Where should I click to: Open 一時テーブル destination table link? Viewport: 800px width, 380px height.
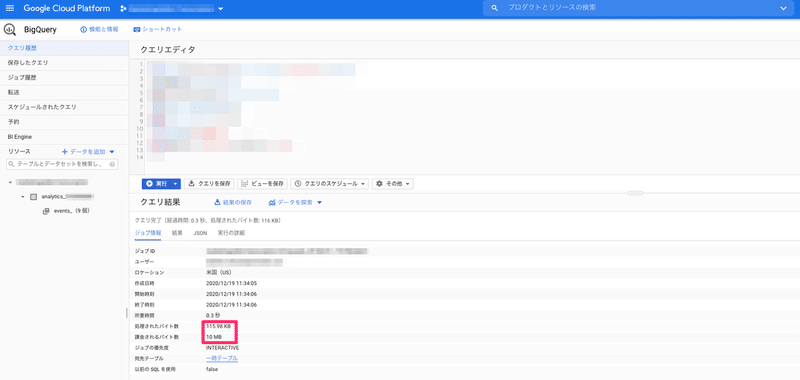(x=222, y=359)
